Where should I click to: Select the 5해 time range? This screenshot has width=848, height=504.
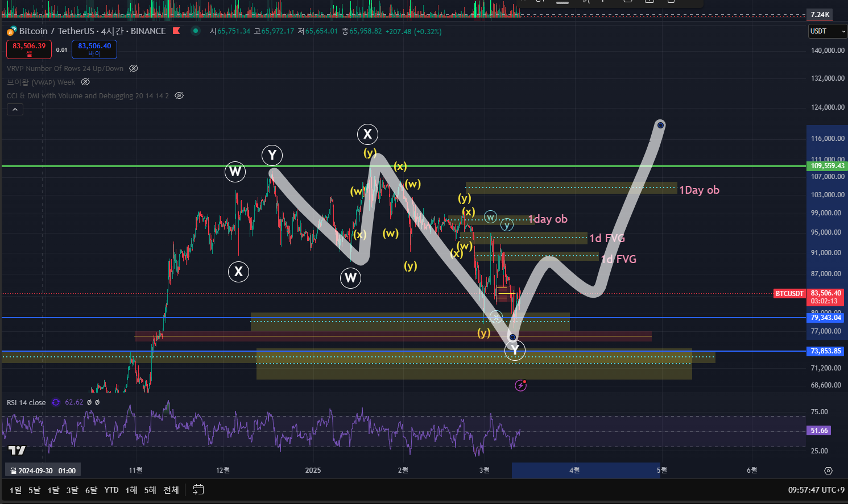150,490
